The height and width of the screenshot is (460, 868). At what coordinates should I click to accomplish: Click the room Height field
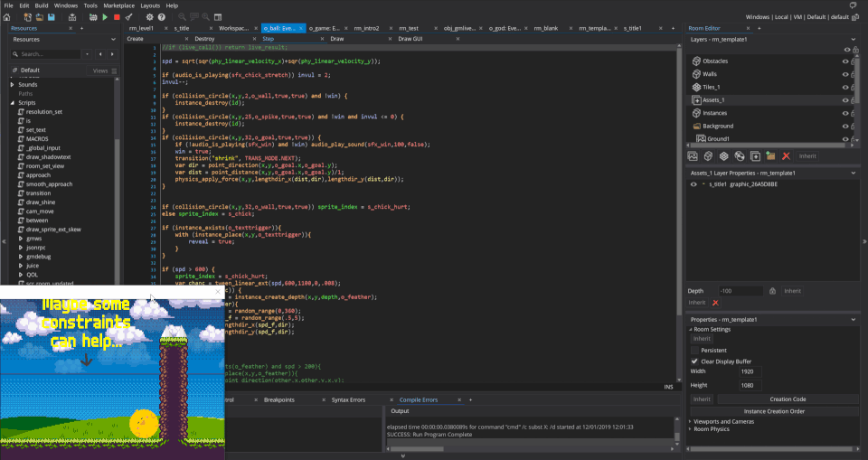[750, 385]
